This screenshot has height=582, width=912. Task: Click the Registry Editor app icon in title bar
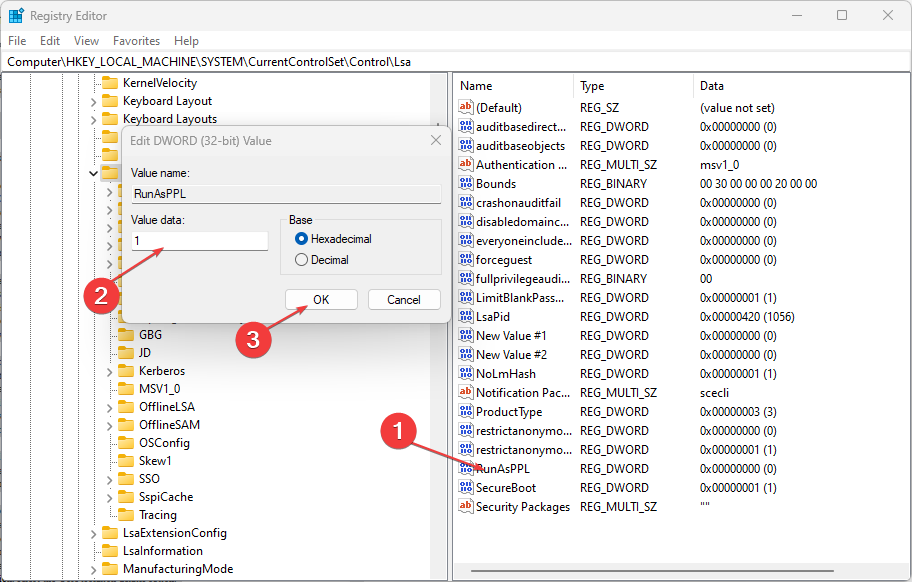point(16,16)
